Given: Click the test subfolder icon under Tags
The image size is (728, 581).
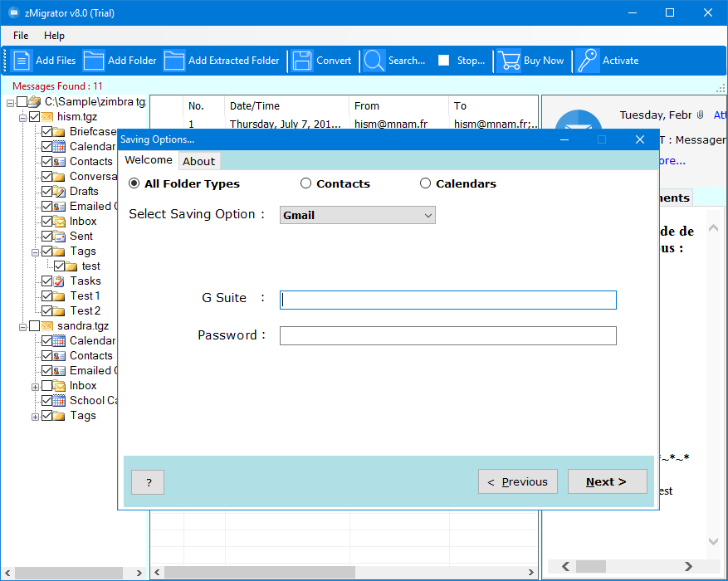Looking at the screenshot, I should [x=71, y=266].
